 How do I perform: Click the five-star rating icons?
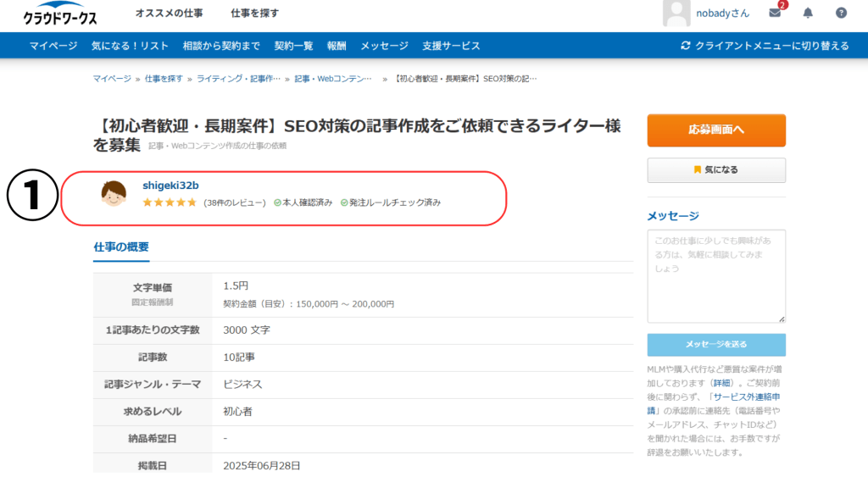(x=170, y=202)
